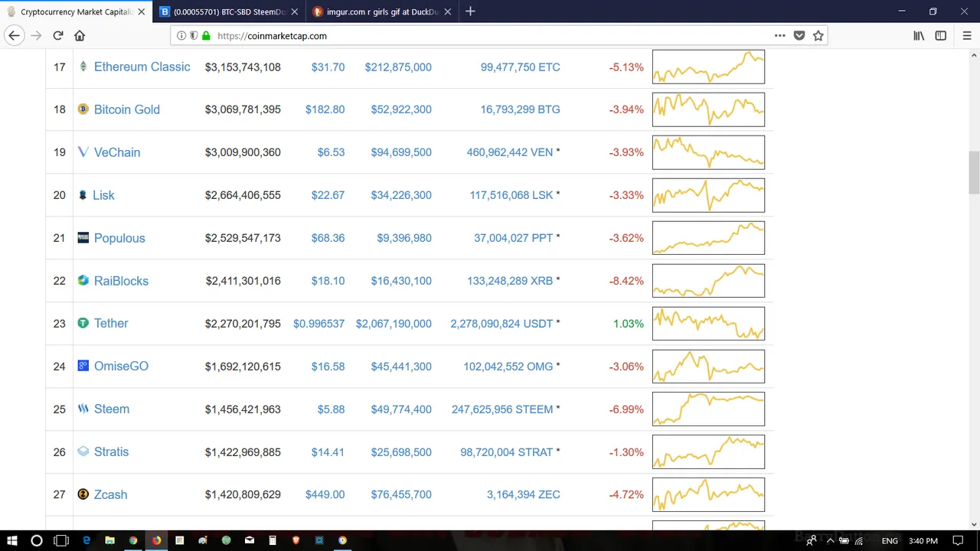Open Cortana search circle in taskbar
980x551 pixels.
36,540
